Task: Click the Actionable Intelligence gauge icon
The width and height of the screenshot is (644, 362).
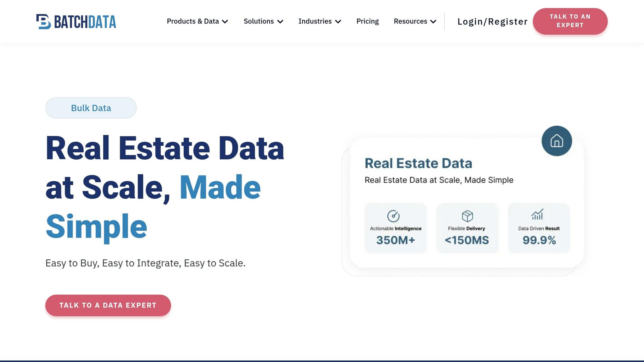Action: pos(393,216)
